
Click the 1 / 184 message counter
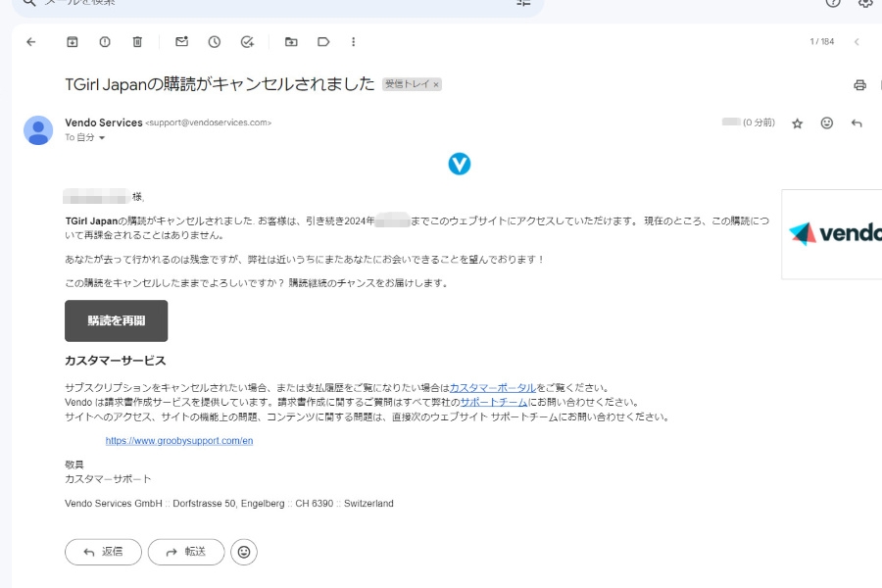pos(822,41)
